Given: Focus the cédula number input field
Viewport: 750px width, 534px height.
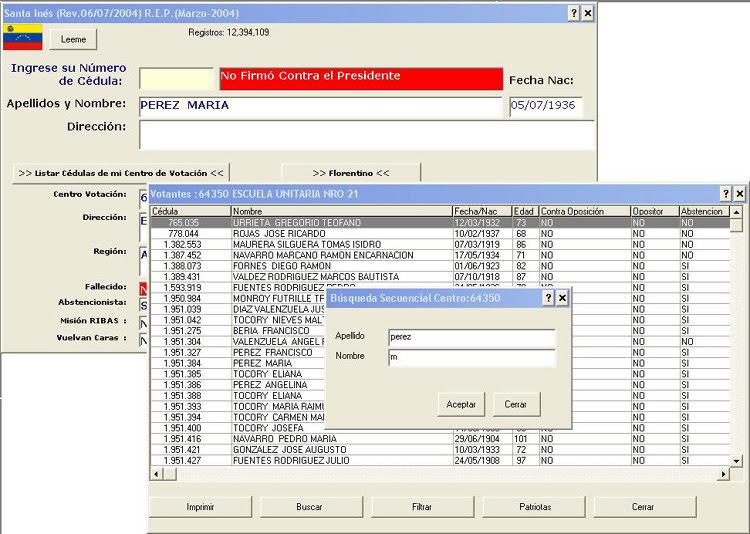Looking at the screenshot, I should point(176,78).
